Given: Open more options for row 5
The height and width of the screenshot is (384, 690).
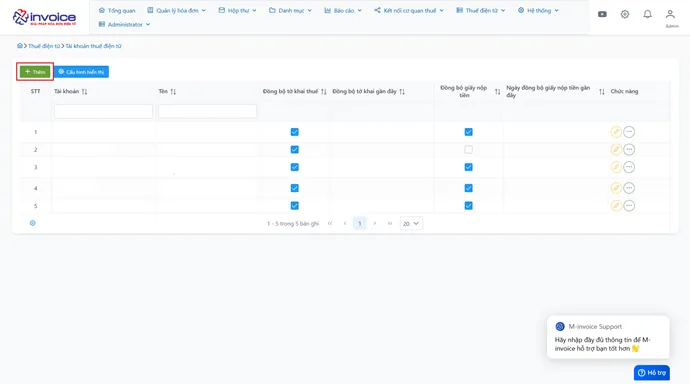Looking at the screenshot, I should (x=629, y=205).
